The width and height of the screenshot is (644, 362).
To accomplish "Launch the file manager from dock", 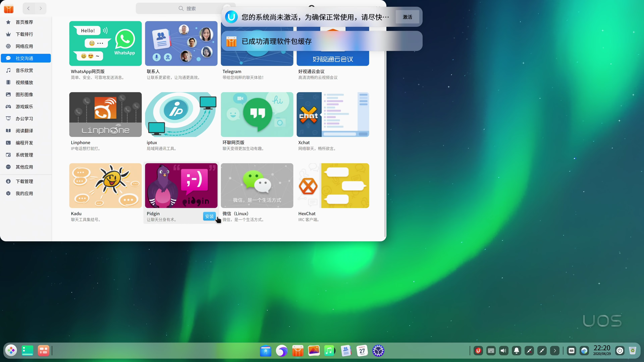I will (266, 351).
